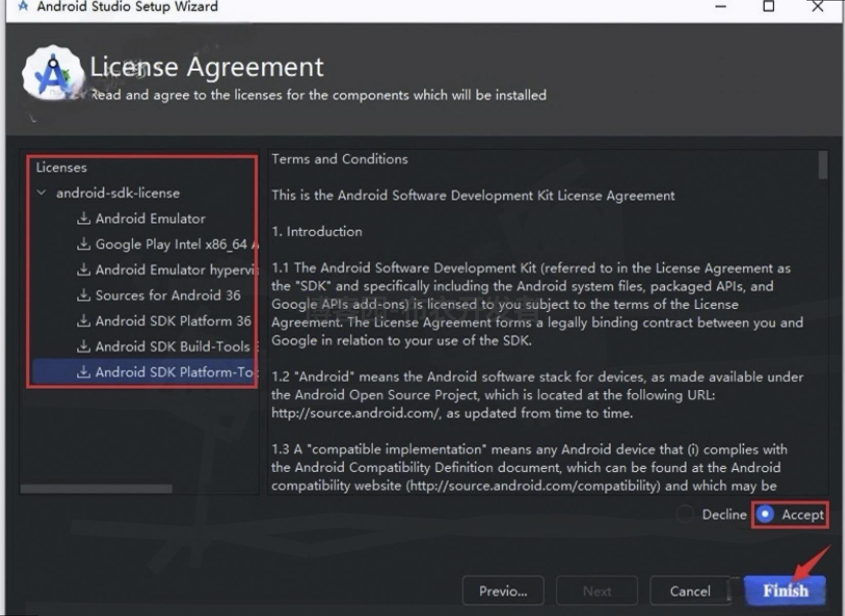Select the Accept radio button

765,514
